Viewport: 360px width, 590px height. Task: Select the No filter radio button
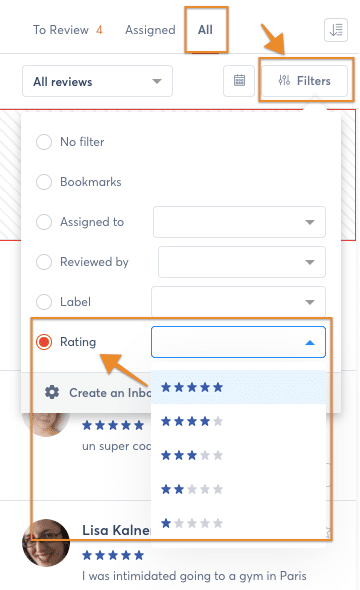pos(44,142)
